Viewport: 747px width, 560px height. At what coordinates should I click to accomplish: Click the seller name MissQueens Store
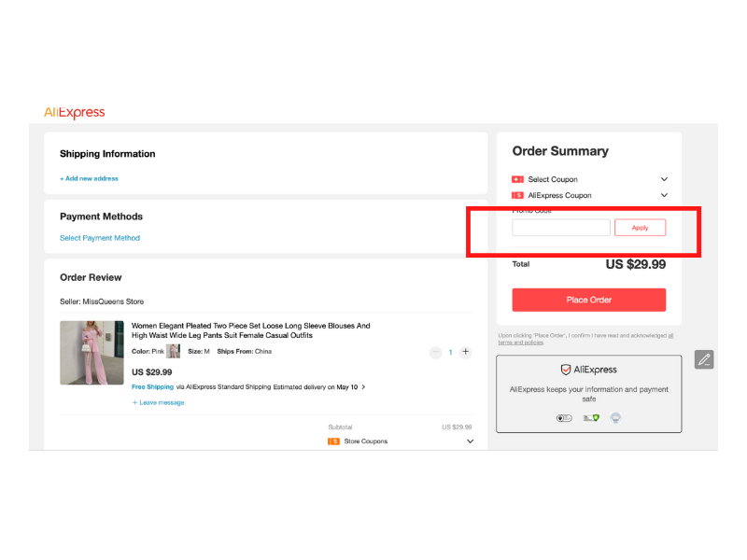click(x=113, y=301)
